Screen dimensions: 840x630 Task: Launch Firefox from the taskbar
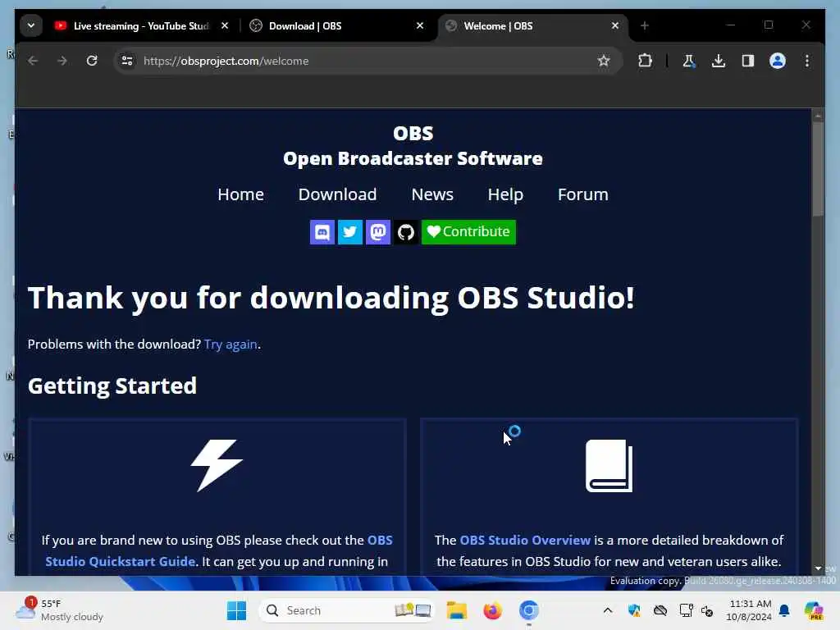(492, 610)
